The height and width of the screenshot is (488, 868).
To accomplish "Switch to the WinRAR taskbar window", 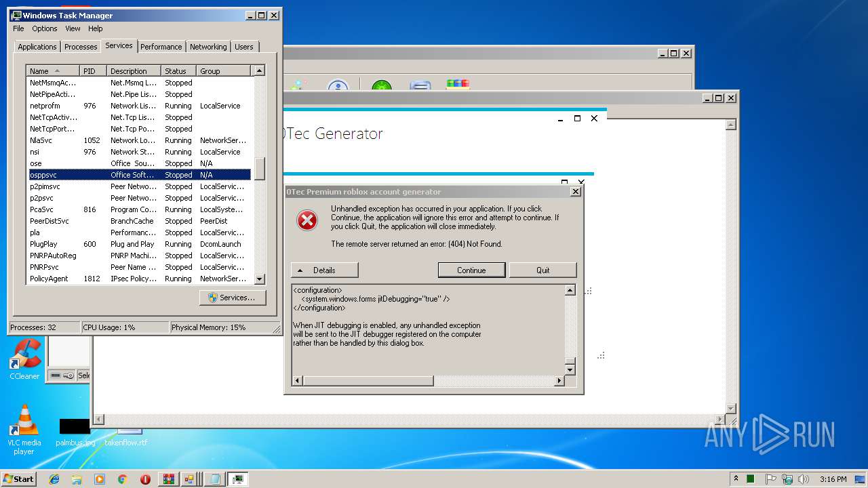I will [169, 479].
